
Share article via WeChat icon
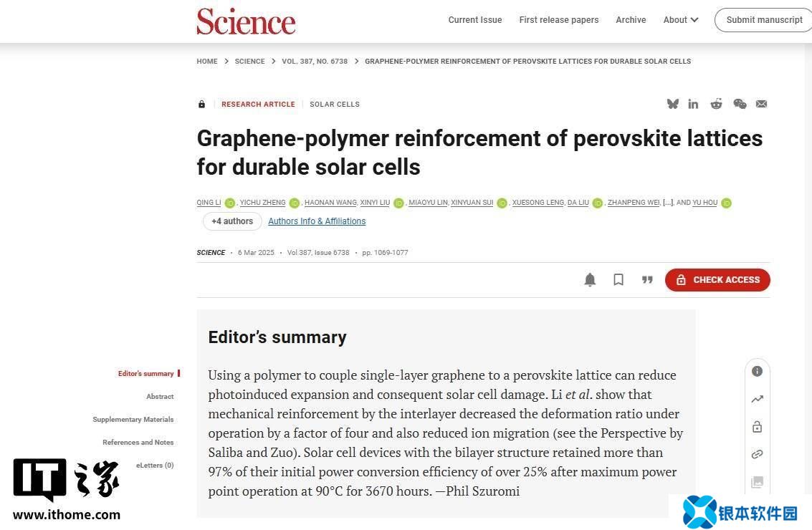point(740,104)
